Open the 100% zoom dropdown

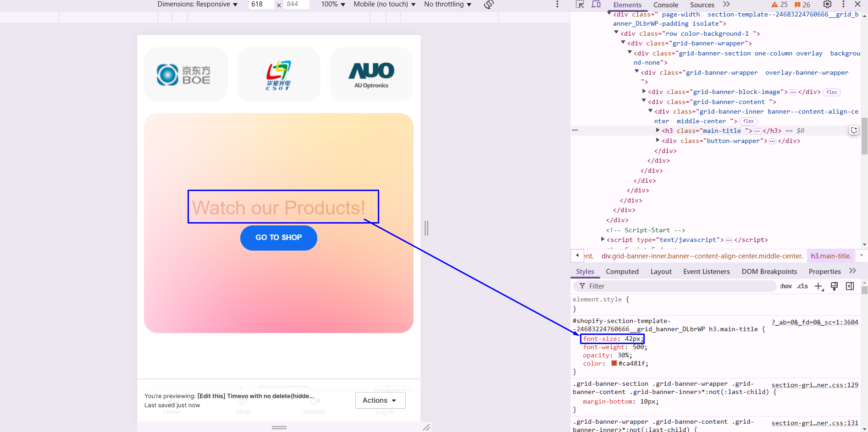pos(333,4)
